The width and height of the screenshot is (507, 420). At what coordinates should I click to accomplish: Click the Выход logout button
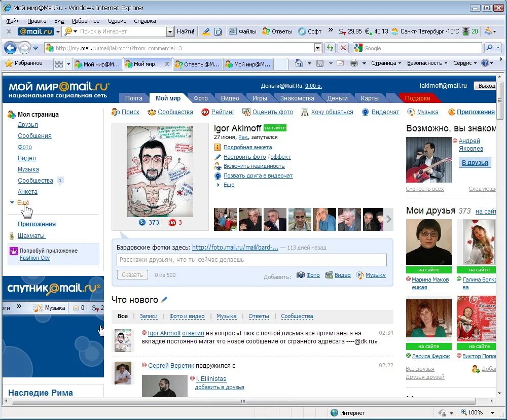[486, 86]
